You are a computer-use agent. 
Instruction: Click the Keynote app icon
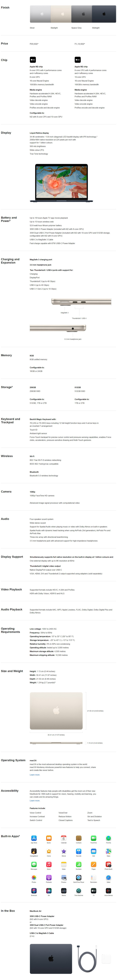[79, 851]
